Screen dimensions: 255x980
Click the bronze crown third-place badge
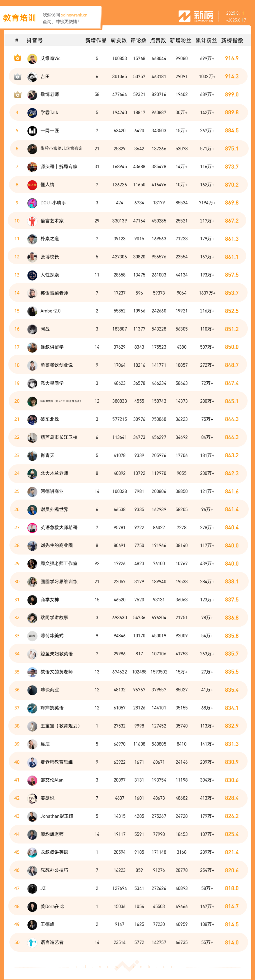coord(17,94)
